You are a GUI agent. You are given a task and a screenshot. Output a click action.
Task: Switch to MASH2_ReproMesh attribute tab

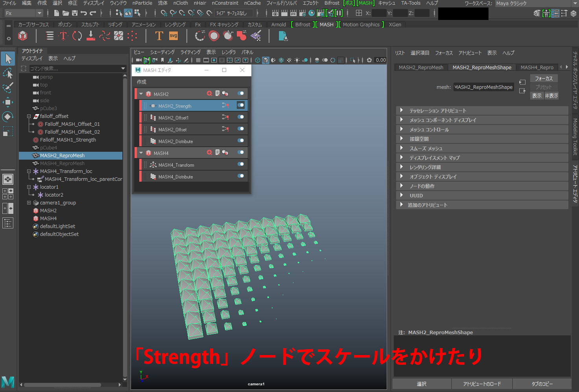(x=421, y=67)
